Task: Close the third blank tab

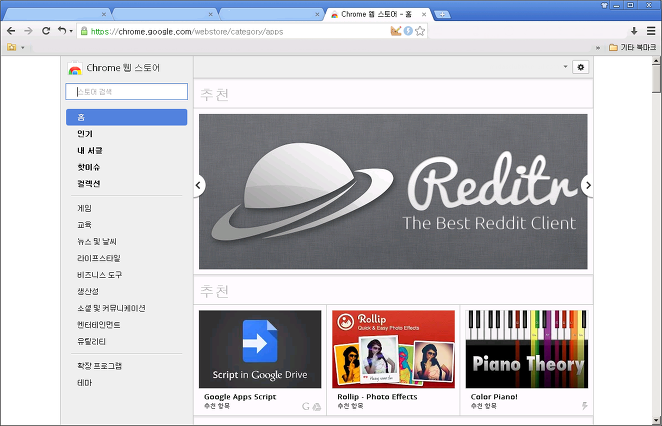Action: click(317, 14)
